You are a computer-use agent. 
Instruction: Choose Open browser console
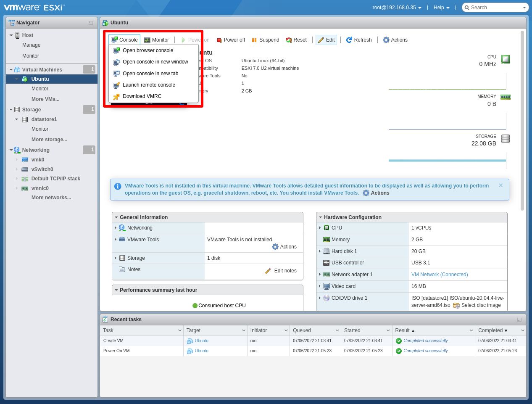tap(147, 50)
